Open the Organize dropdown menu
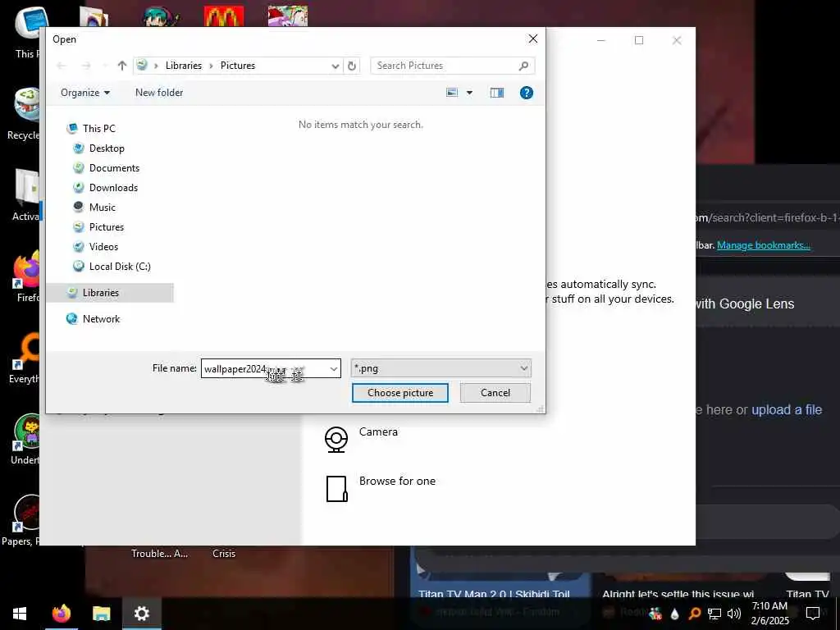 coord(85,93)
